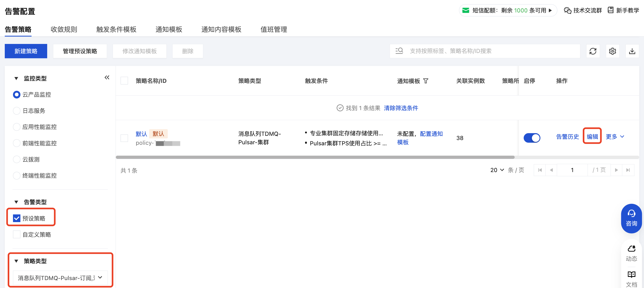Switch to the 收敛规则 tab

tap(64, 29)
